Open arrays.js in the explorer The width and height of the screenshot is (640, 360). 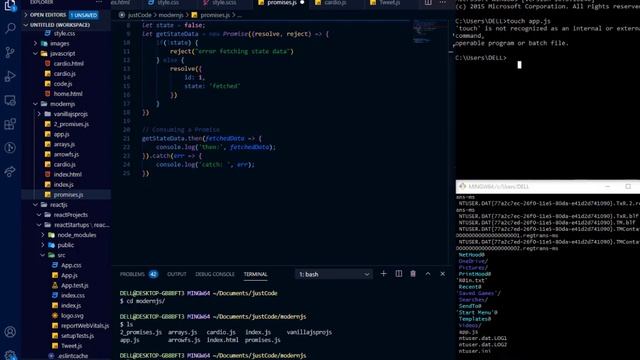pos(64,144)
